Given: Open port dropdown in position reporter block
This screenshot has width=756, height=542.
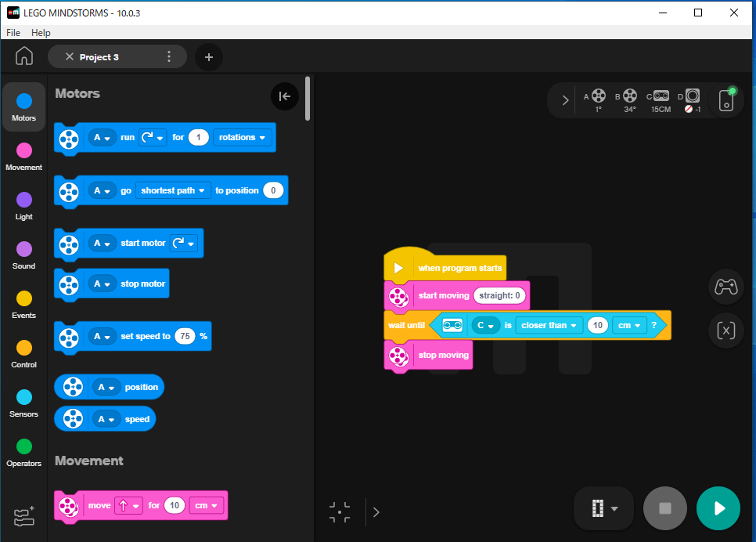Looking at the screenshot, I should click(x=106, y=387).
